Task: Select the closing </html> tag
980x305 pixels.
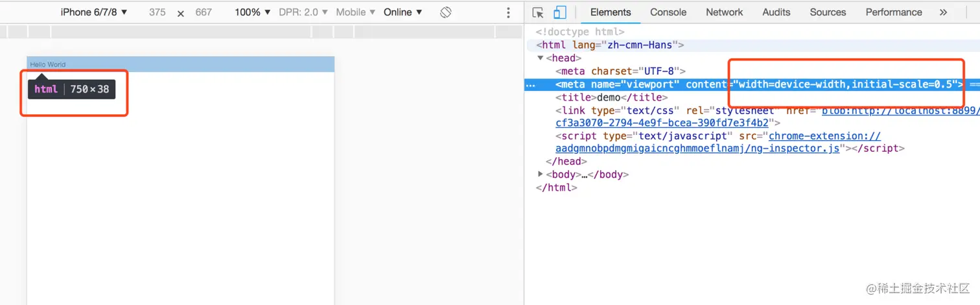Action: coord(556,188)
